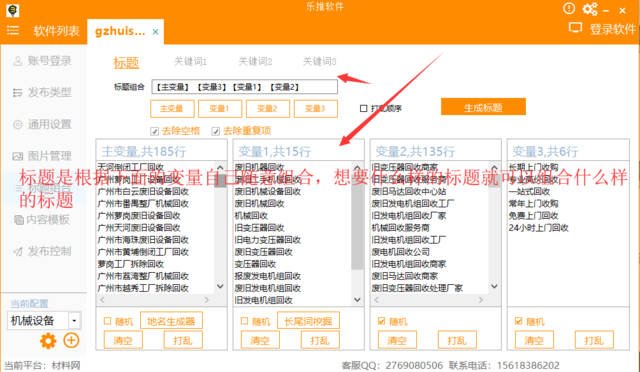Viewport: 640px width, 372px height.
Task: Uncheck 随机 checkbox under 变量2 list
Action: pos(382,321)
